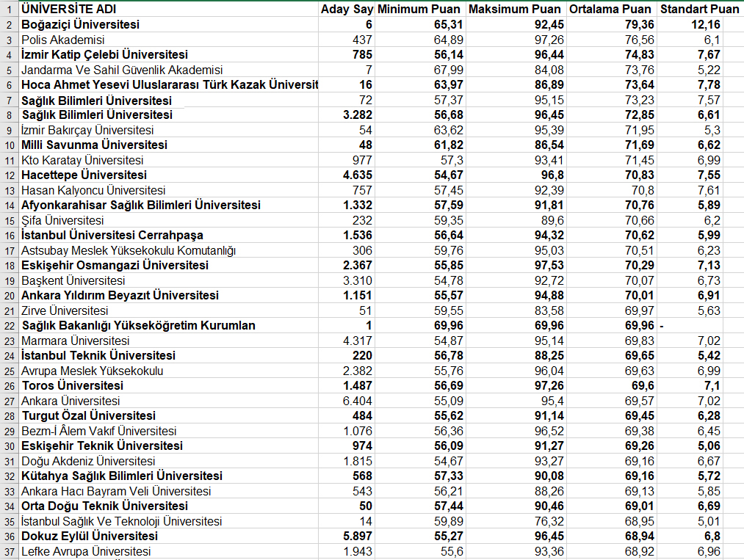
Task: Click "Jandarma Ve Sahil Güvenlik Akademisi" cell
Action: tap(169, 70)
